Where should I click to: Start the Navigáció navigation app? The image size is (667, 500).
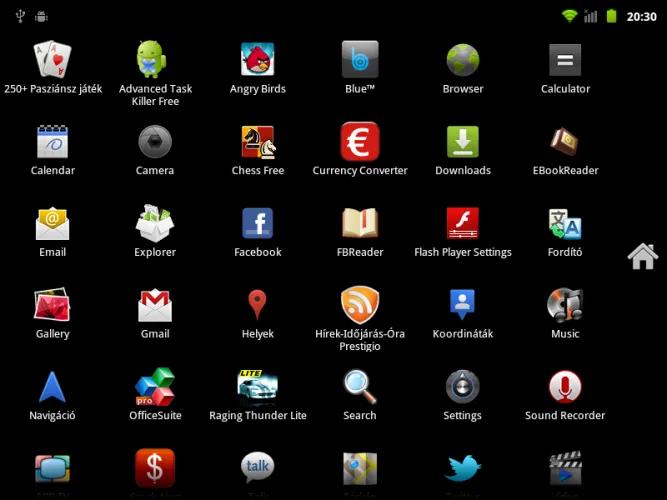coord(52,387)
